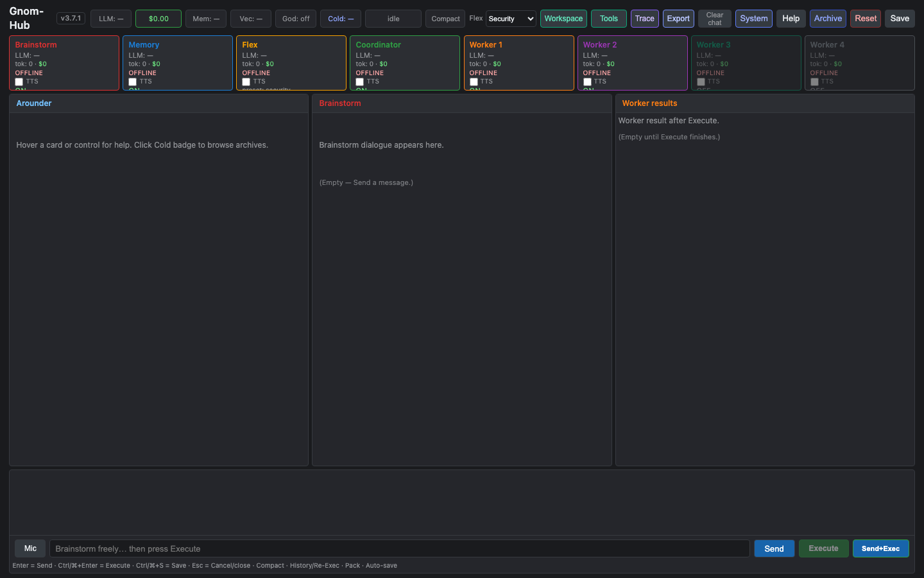Select the Memory agent card title
The width and height of the screenshot is (924, 578).
(144, 45)
